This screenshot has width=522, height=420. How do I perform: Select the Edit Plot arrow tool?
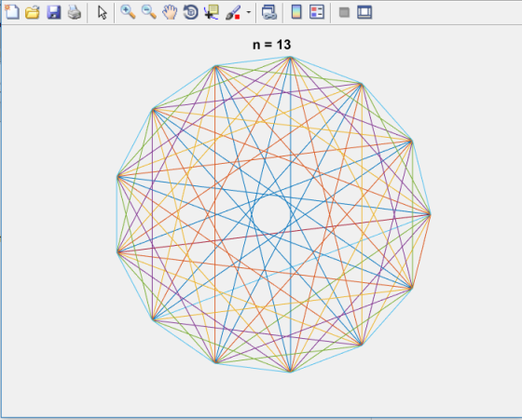pyautogui.click(x=103, y=13)
